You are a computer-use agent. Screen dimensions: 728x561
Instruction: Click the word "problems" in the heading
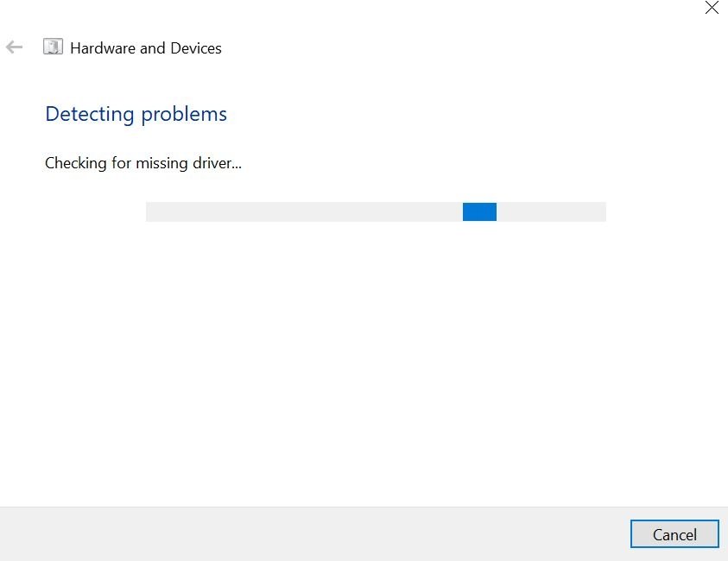coord(184,115)
